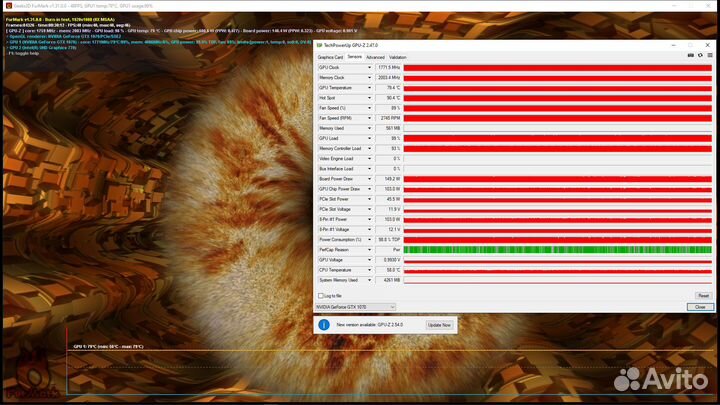
Task: Click the System Memory Used value 4261 MB
Action: tap(388, 280)
